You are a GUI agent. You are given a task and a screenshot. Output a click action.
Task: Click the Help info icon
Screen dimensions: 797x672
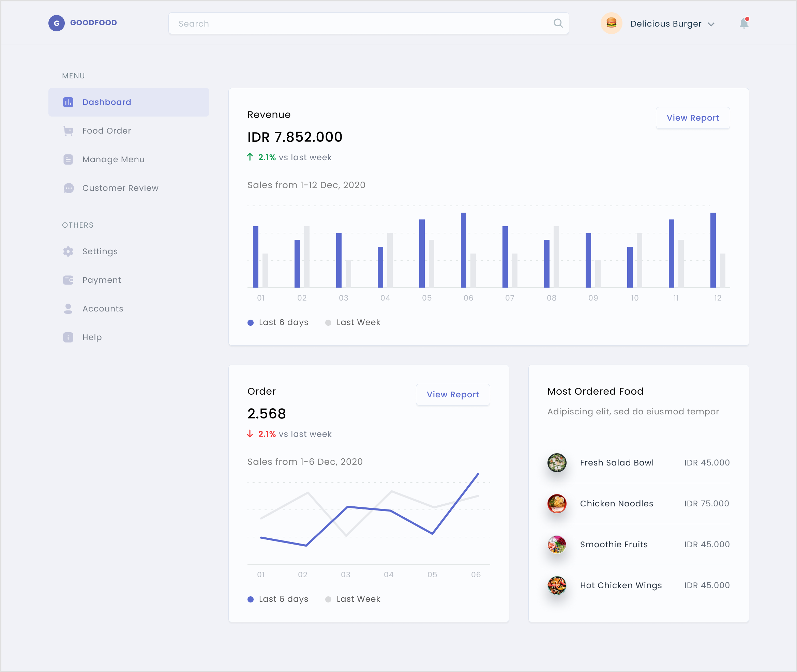[68, 337]
